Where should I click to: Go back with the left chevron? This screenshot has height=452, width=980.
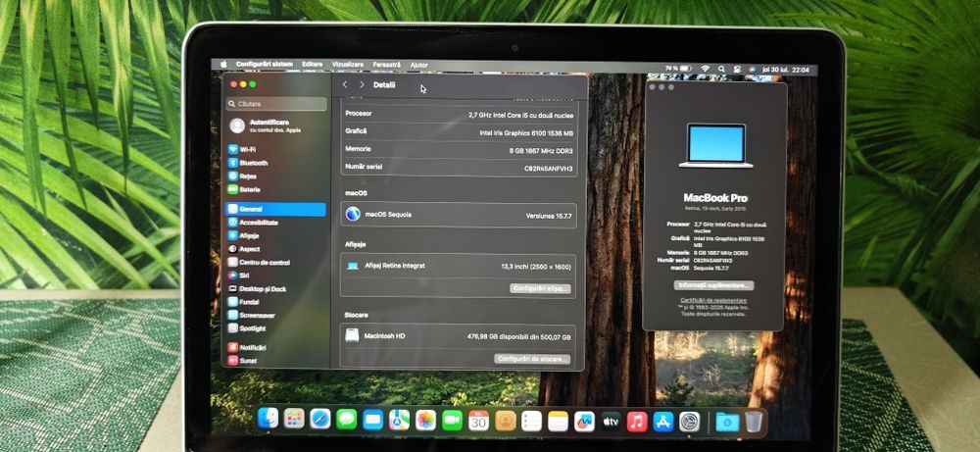pos(344,84)
